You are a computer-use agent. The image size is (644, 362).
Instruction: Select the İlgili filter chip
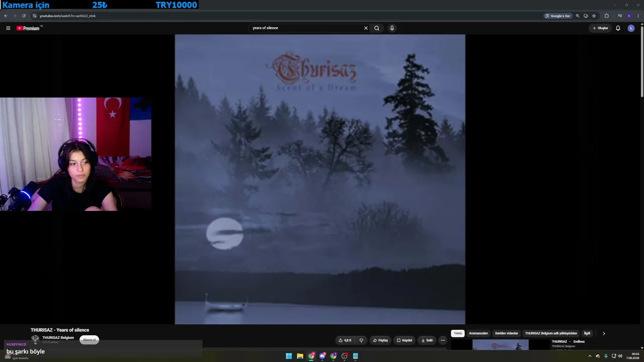pyautogui.click(x=587, y=333)
